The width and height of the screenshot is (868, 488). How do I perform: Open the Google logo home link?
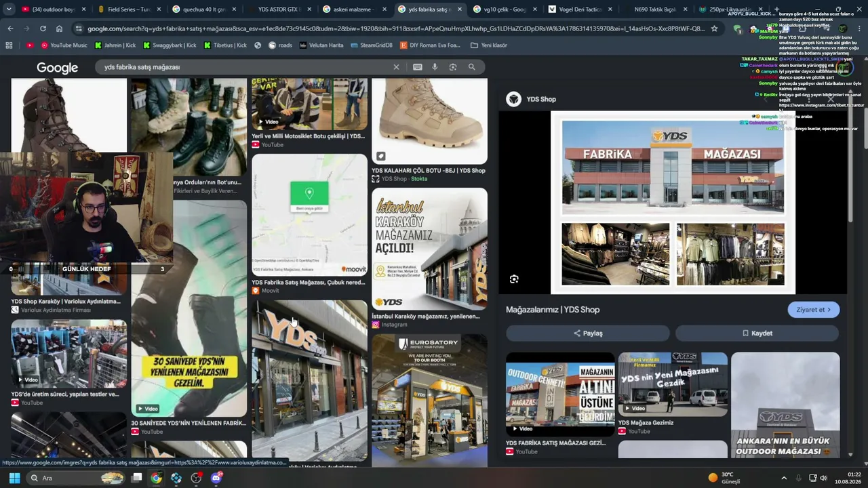point(57,68)
